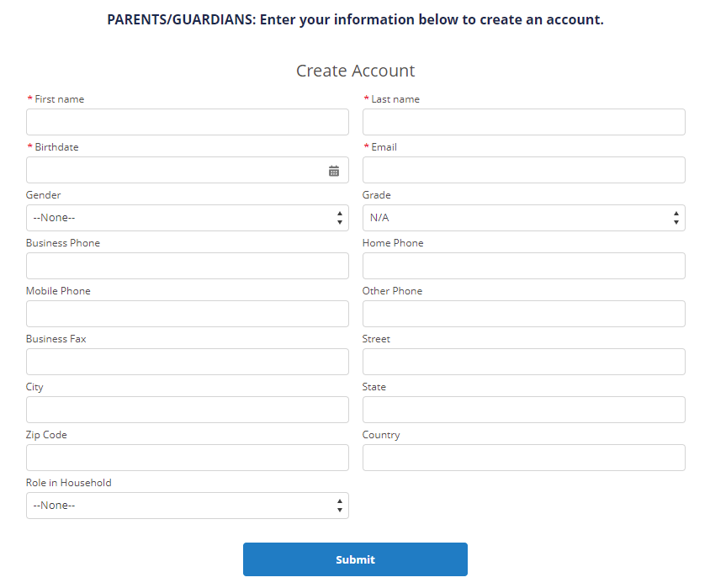Focus the Business Phone field
Image resolution: width=710 pixels, height=588 pixels.
pos(187,266)
